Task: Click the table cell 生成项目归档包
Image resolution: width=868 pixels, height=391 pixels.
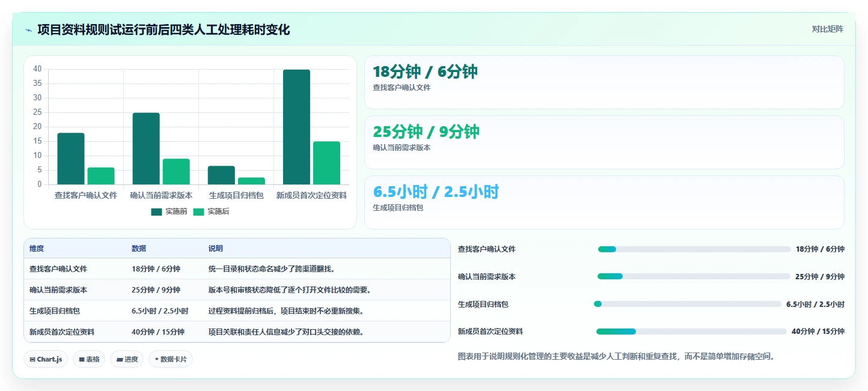Action: click(55, 311)
